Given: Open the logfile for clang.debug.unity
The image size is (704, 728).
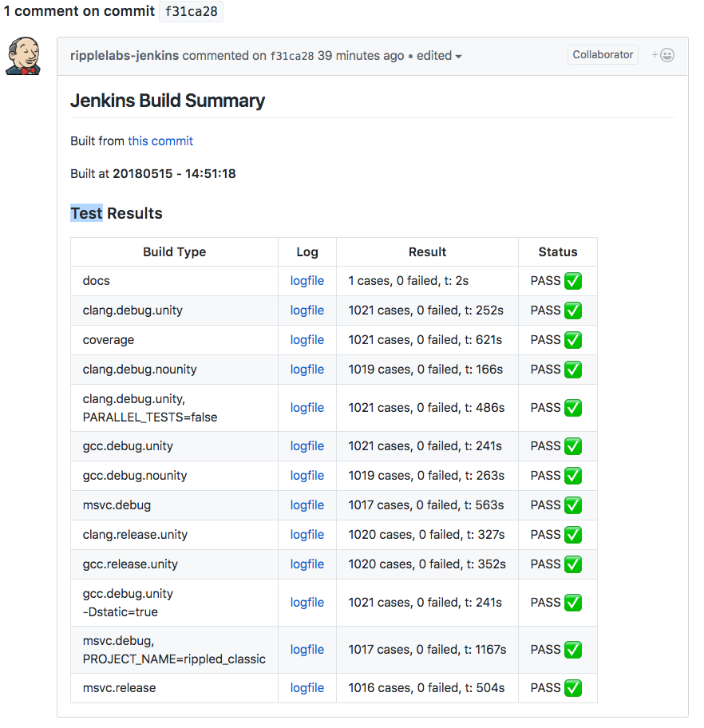Looking at the screenshot, I should point(307,311).
